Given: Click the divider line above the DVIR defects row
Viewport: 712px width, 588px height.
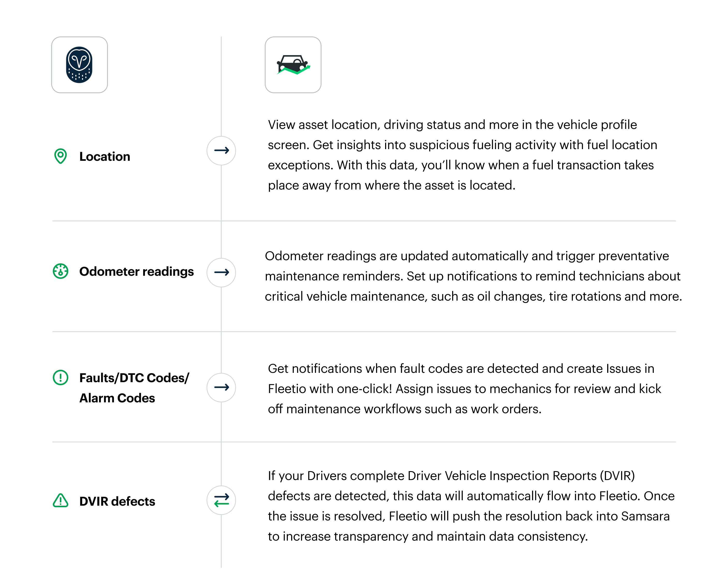Looking at the screenshot, I should tap(364, 442).
